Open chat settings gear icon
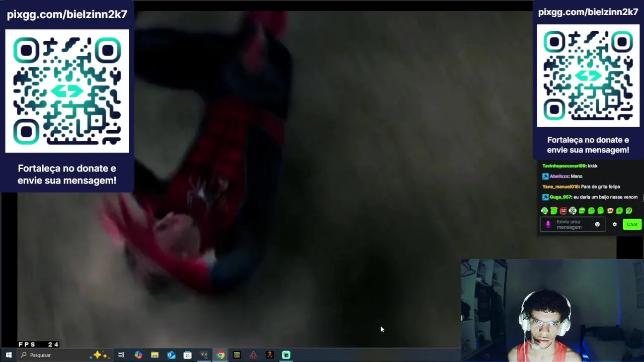 pyautogui.click(x=614, y=224)
